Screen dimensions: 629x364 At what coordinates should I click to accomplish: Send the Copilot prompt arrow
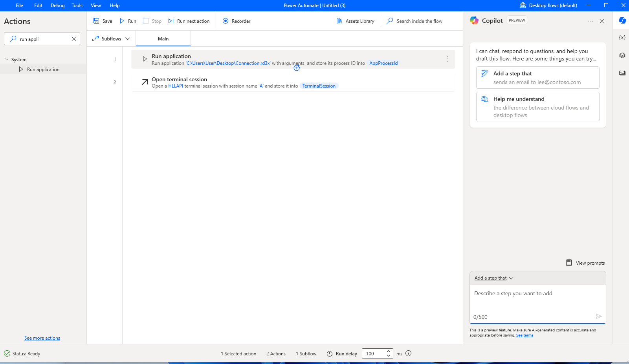(x=599, y=316)
